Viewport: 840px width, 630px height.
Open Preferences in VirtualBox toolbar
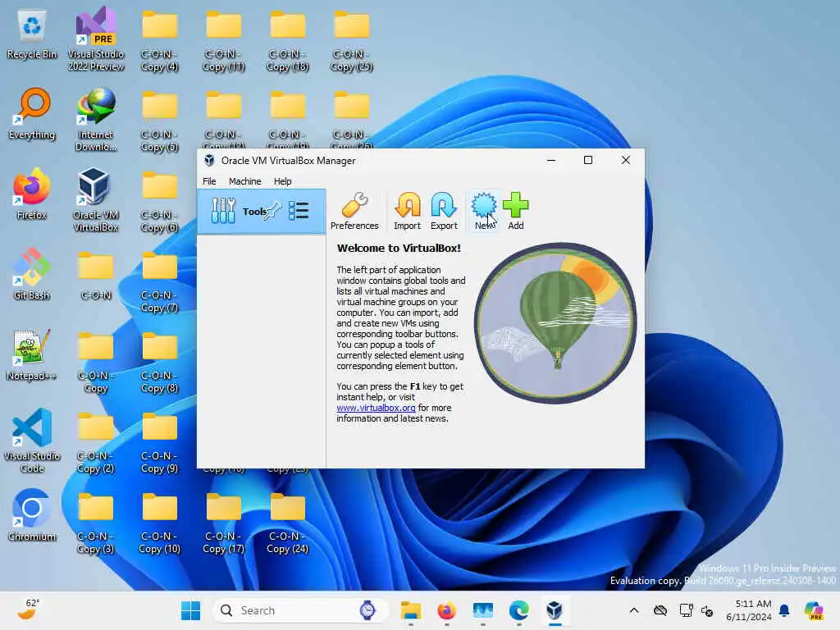click(x=354, y=211)
